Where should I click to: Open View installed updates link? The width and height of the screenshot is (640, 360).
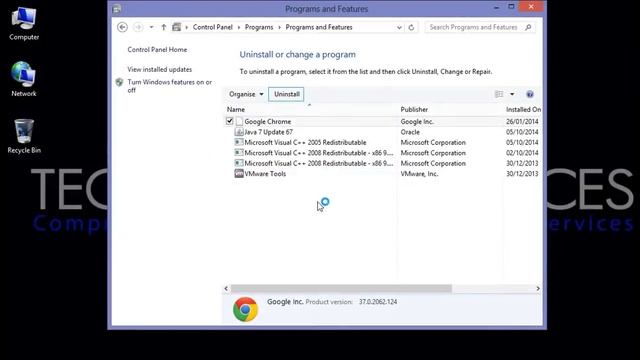point(160,69)
